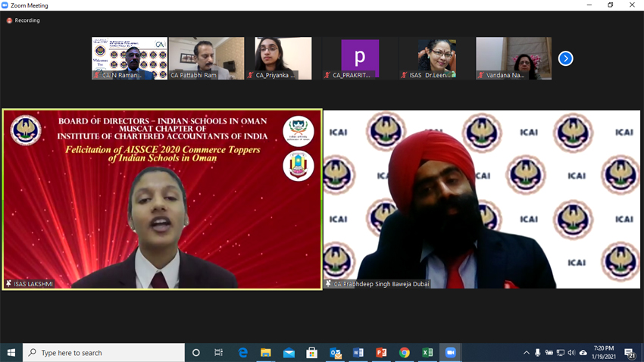Open the Mail app in the taskbar
Image resolution: width=644 pixels, height=362 pixels.
point(289,353)
